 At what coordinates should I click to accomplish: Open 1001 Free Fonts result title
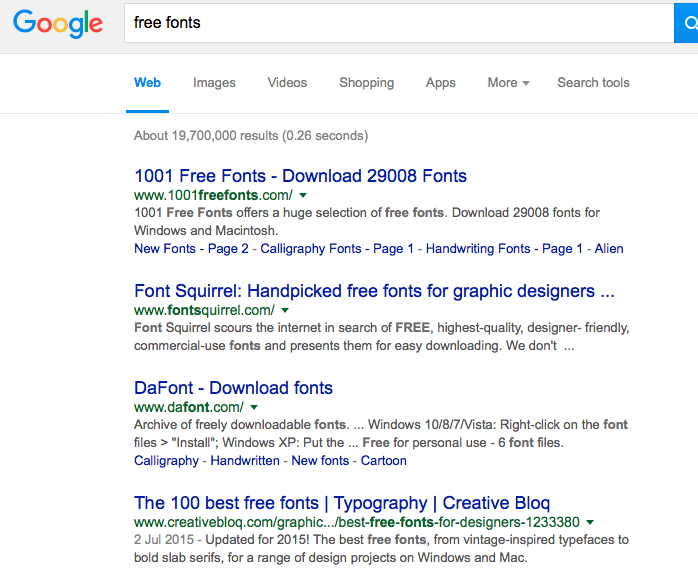[300, 176]
